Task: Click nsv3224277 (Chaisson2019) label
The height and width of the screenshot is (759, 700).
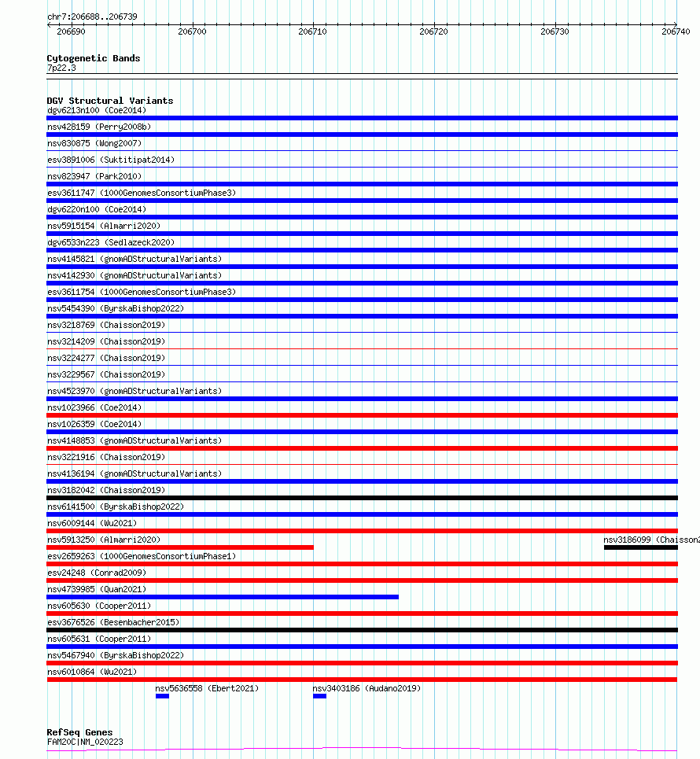Action: click(106, 358)
